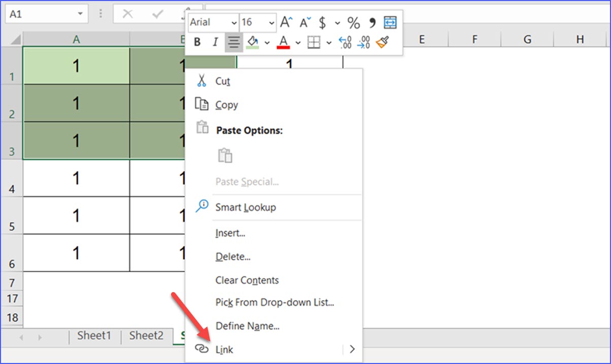
Task: Select the Comma Style icon
Action: [372, 22]
